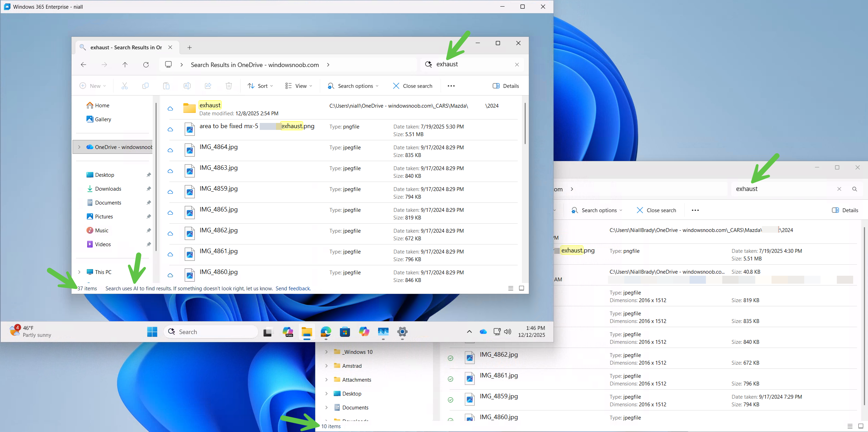Viewport: 868px width, 432px height.
Task: Add a new File Explorer tab
Action: [x=190, y=48]
